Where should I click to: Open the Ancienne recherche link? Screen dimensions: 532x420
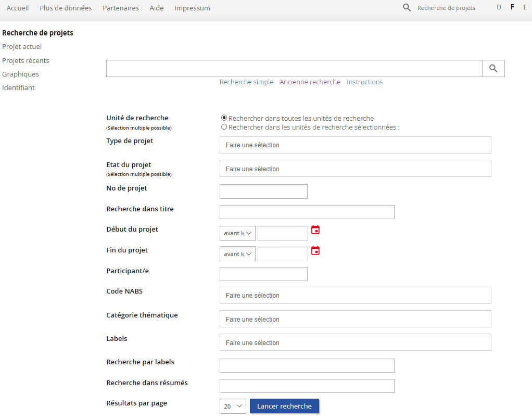(x=310, y=82)
